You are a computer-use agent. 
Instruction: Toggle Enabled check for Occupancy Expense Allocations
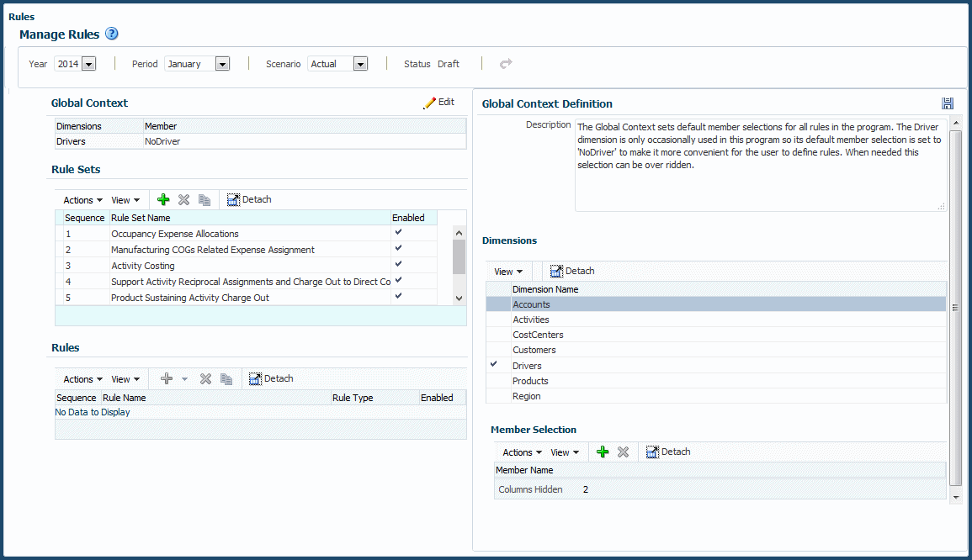399,232
